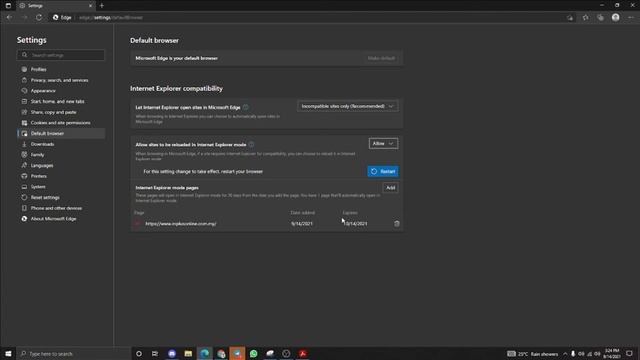The height and width of the screenshot is (360, 640).
Task: Open the Allow dropdown for IE mode reload
Action: (x=383, y=144)
